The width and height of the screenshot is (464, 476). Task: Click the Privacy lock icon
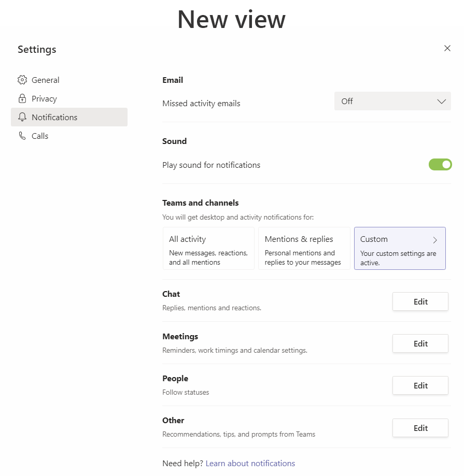pos(22,98)
